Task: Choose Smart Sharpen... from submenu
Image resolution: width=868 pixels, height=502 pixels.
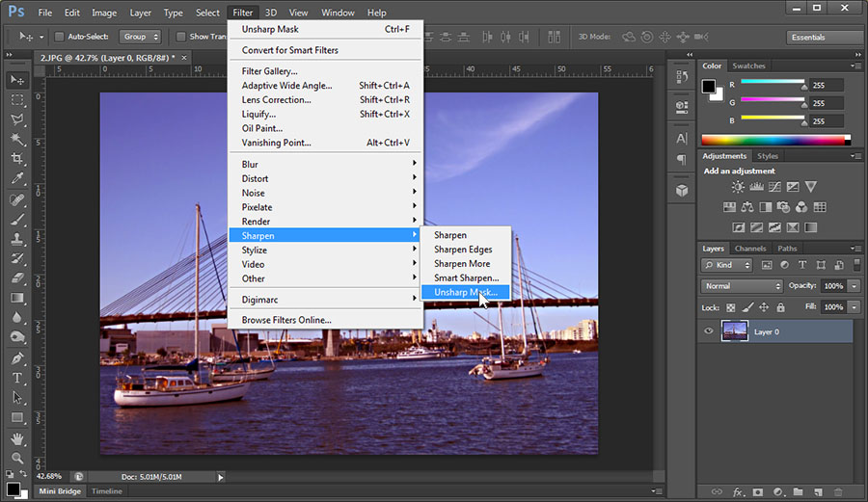Action: 466,277
